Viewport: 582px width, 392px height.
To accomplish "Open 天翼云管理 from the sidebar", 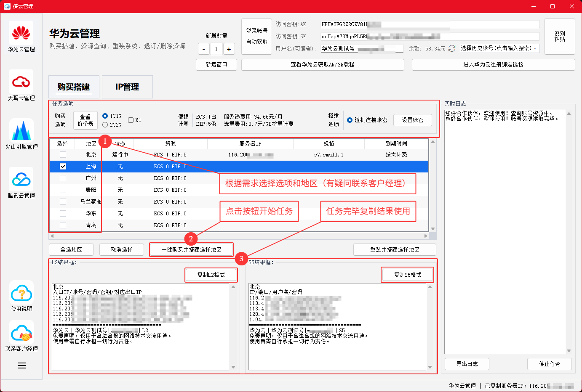I will click(21, 86).
